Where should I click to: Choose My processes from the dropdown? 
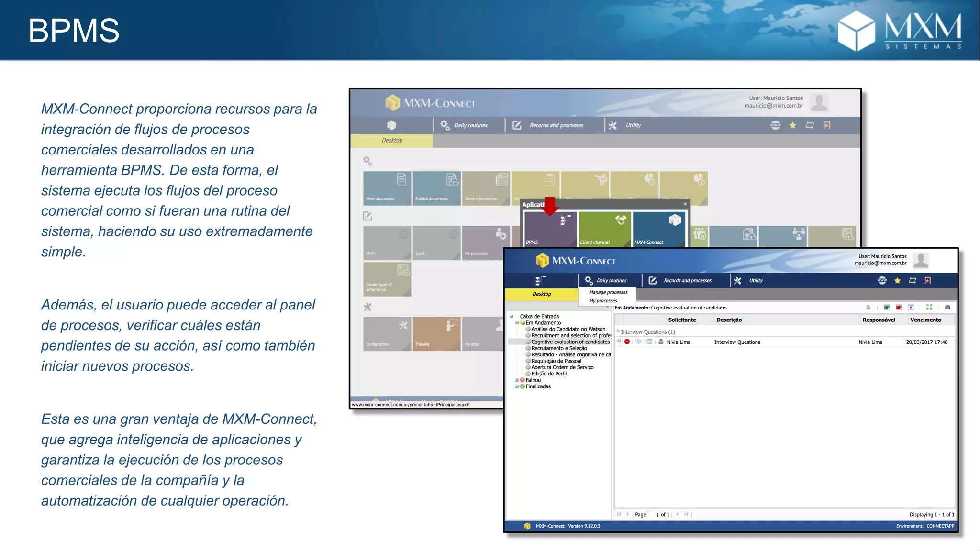(603, 301)
